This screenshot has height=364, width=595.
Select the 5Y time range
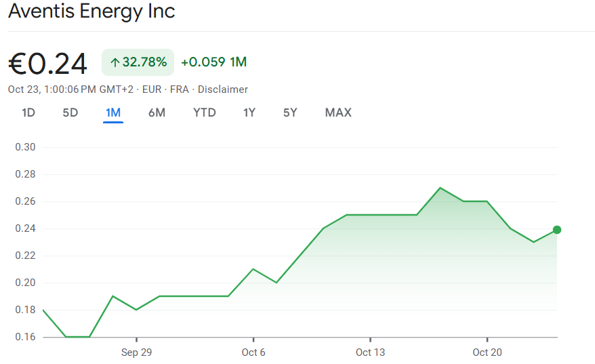pyautogui.click(x=290, y=113)
